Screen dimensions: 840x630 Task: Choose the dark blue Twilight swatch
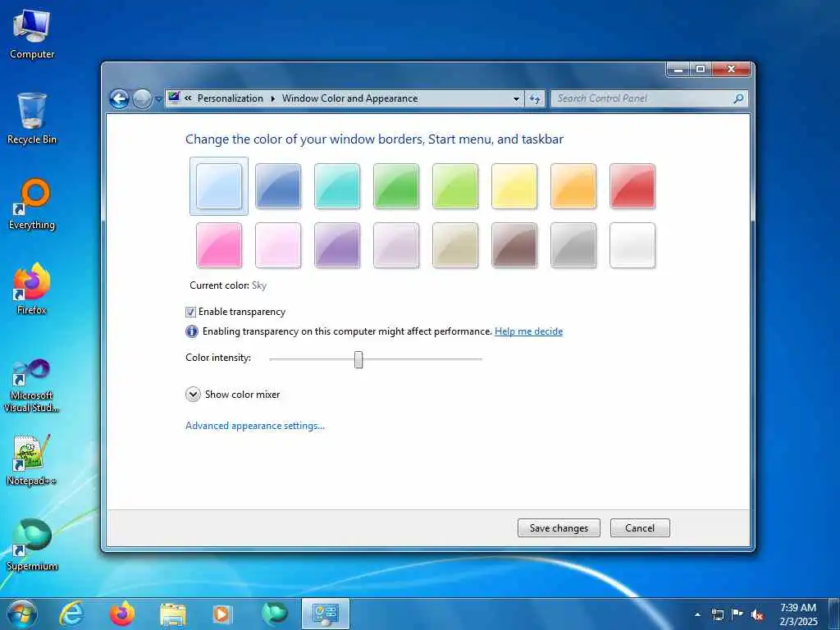[x=278, y=186]
